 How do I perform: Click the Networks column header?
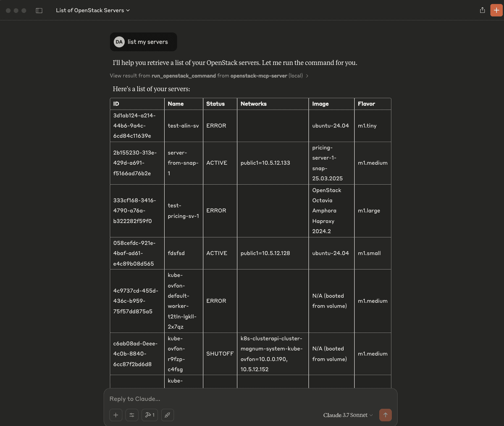coord(273,104)
